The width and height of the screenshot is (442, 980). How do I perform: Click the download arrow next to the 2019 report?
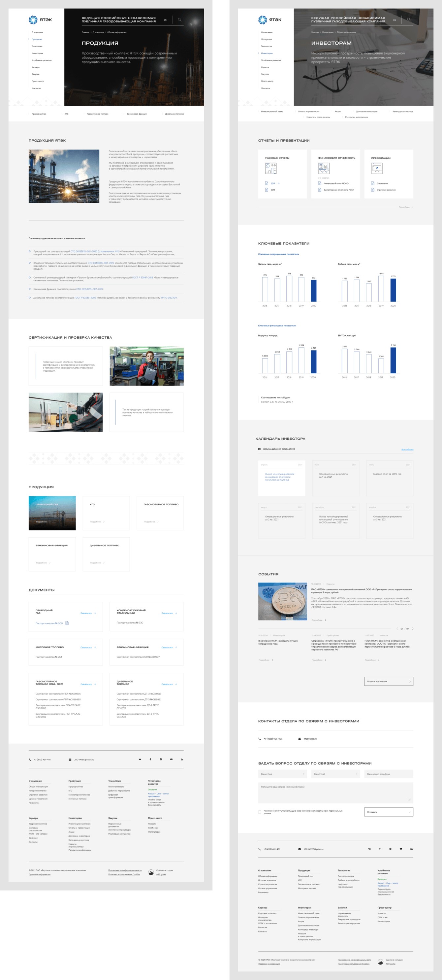click(279, 184)
